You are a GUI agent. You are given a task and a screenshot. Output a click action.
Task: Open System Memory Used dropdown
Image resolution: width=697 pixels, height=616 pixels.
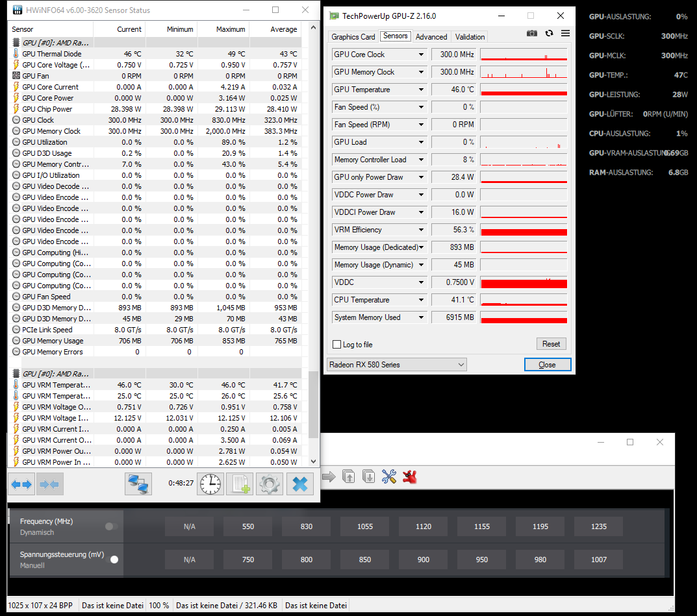point(421,317)
